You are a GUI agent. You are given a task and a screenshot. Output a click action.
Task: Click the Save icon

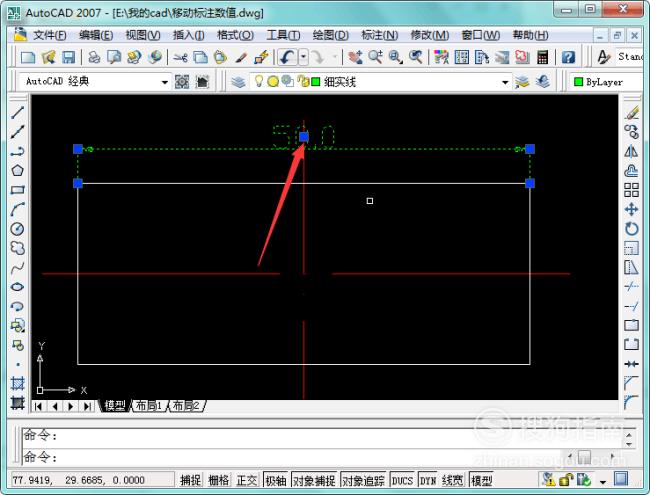tap(69, 57)
